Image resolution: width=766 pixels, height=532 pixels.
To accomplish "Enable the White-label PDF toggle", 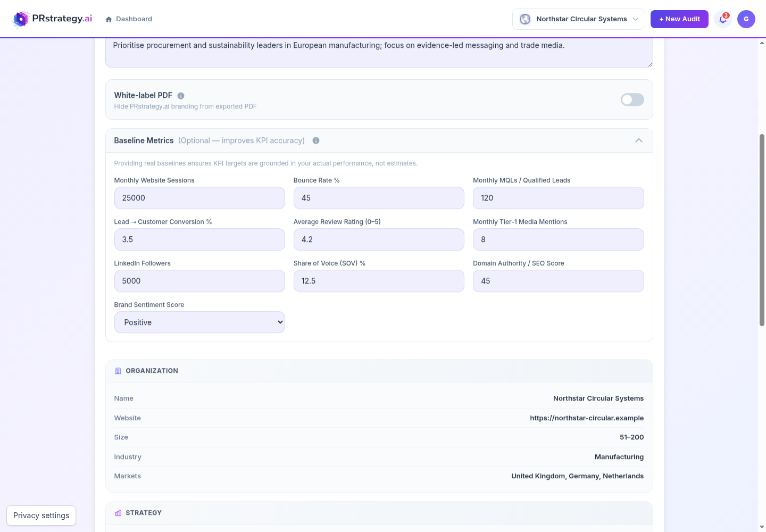I will point(632,99).
